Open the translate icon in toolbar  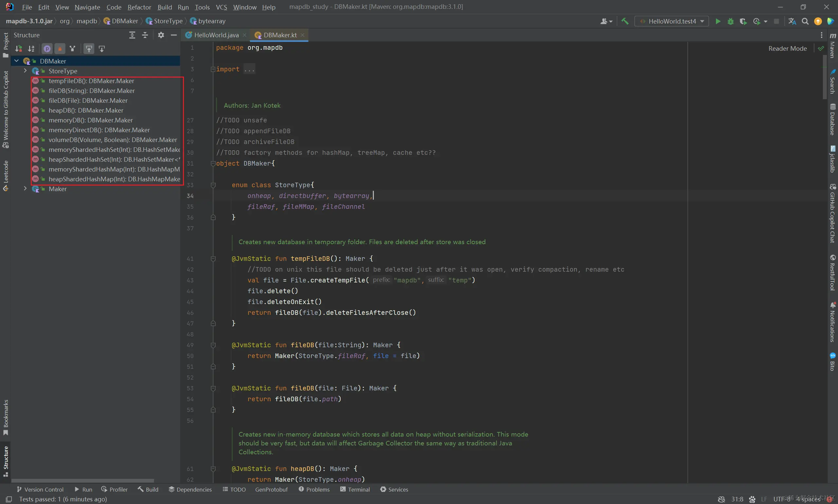click(x=792, y=21)
